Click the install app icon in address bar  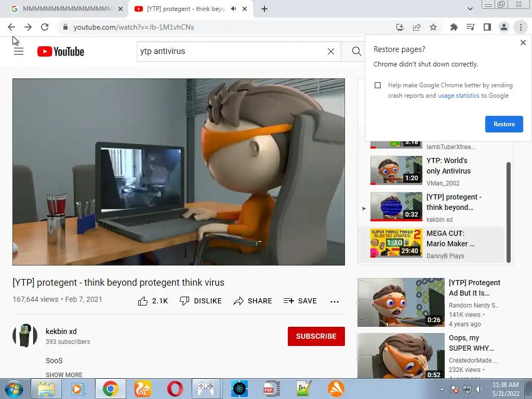(x=400, y=27)
